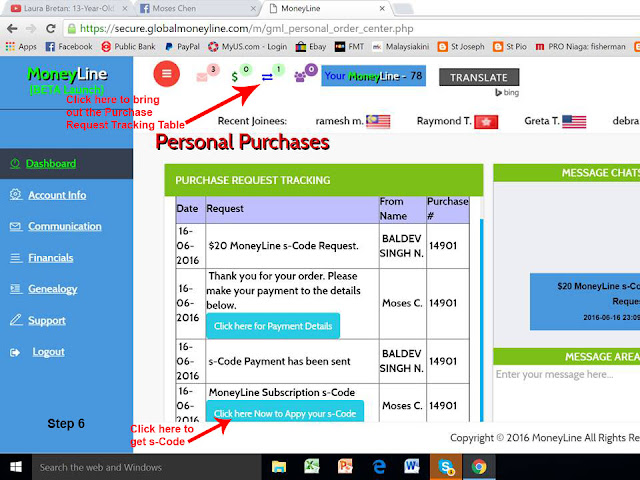Viewport: 640px width, 480px height.
Task: Open Excel from the taskbar
Action: pos(311,467)
